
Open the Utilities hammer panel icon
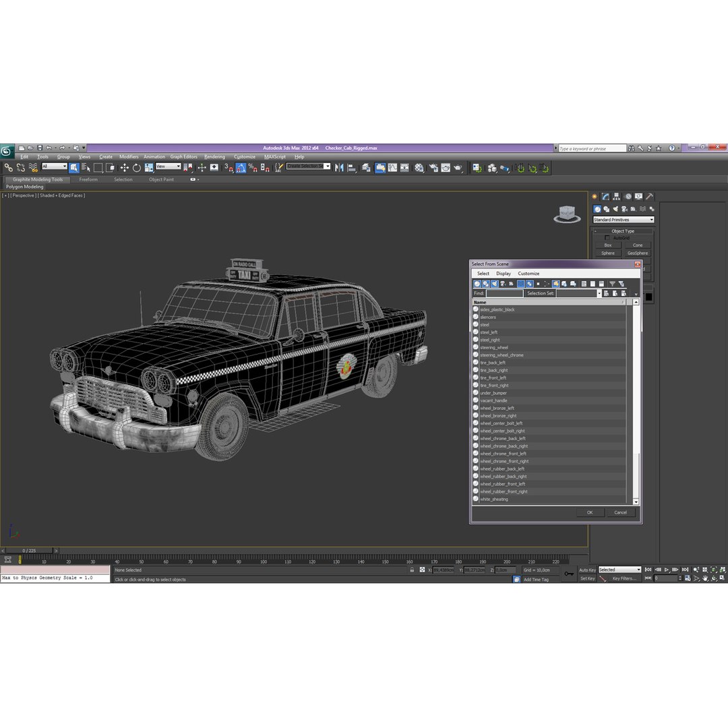650,197
